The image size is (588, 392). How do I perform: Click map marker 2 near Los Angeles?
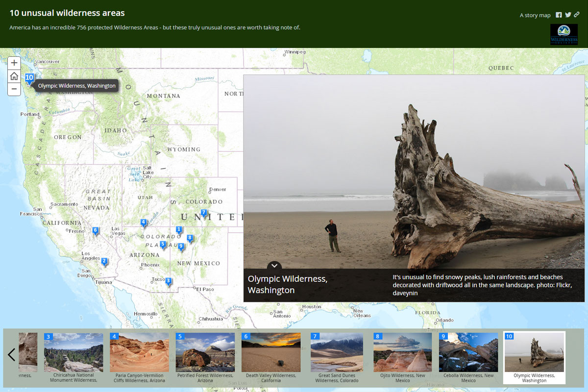point(104,262)
